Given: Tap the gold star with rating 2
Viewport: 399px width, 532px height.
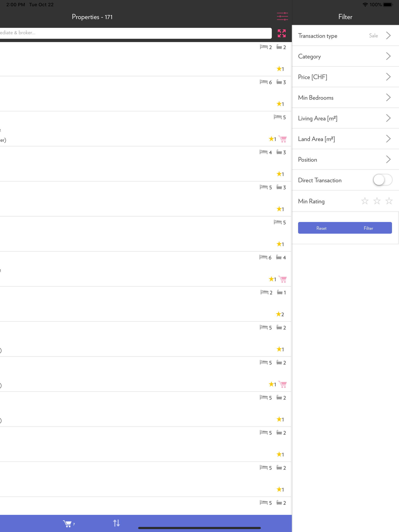Looking at the screenshot, I should tap(278, 314).
